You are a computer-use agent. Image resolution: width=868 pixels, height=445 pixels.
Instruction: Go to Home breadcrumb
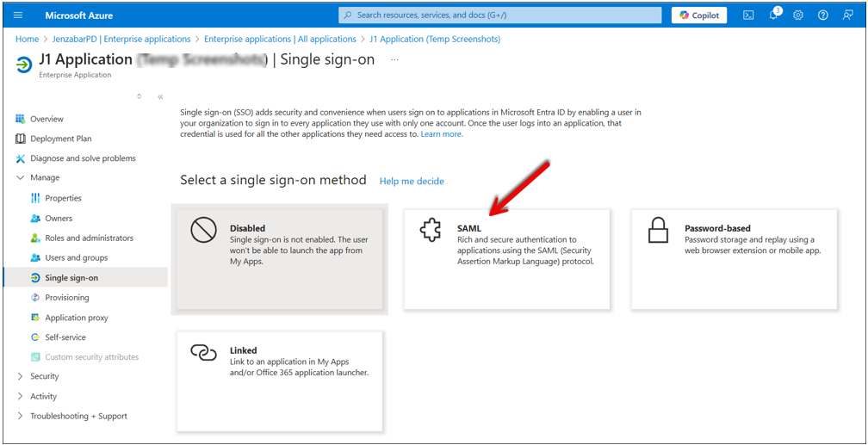[28, 40]
